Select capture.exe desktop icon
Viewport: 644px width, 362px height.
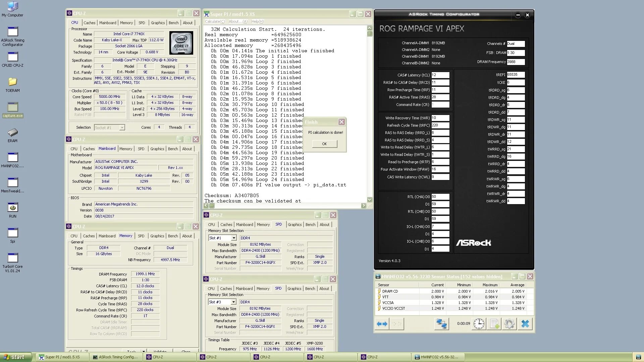pos(12,110)
